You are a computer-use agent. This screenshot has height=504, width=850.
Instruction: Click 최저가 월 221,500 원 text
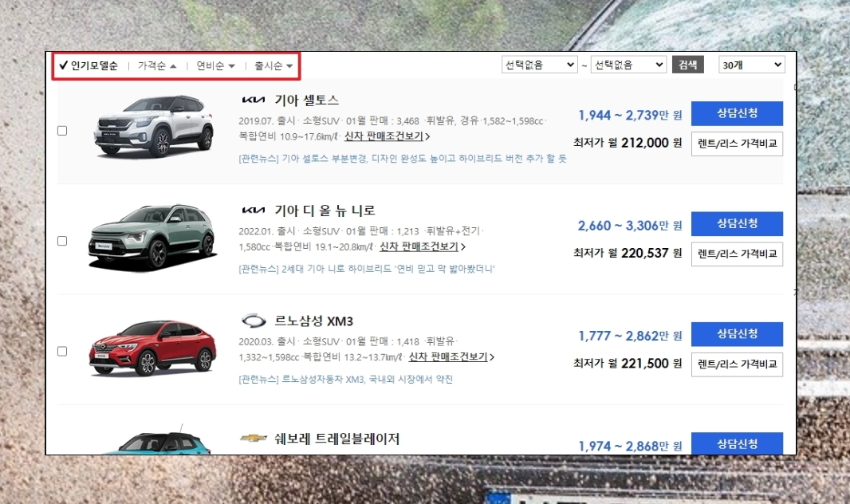tap(628, 363)
